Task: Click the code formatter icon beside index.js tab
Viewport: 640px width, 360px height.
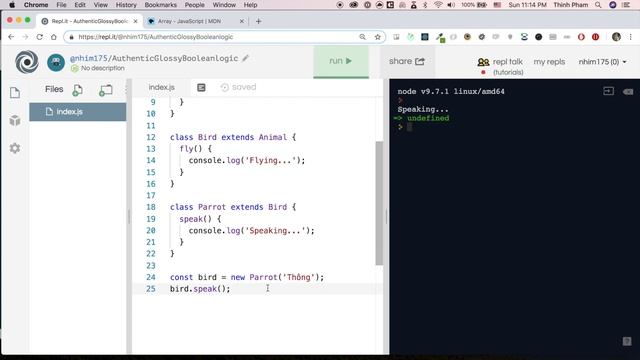Action: pos(201,87)
